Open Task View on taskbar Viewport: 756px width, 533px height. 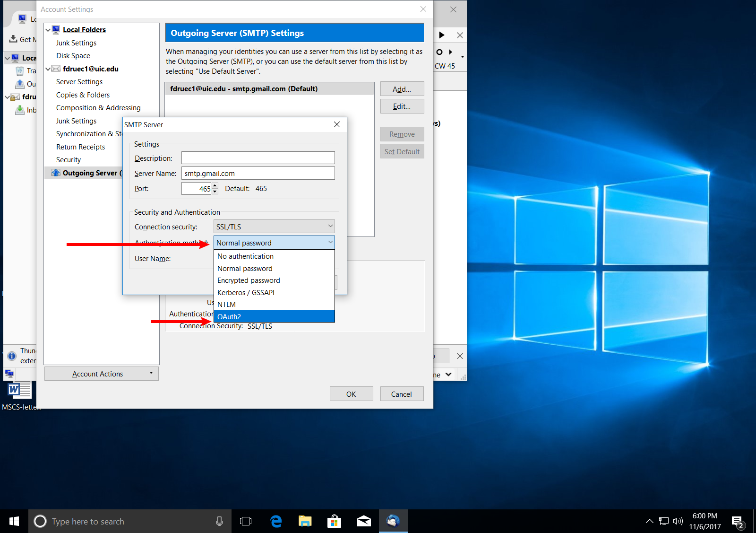click(x=246, y=521)
